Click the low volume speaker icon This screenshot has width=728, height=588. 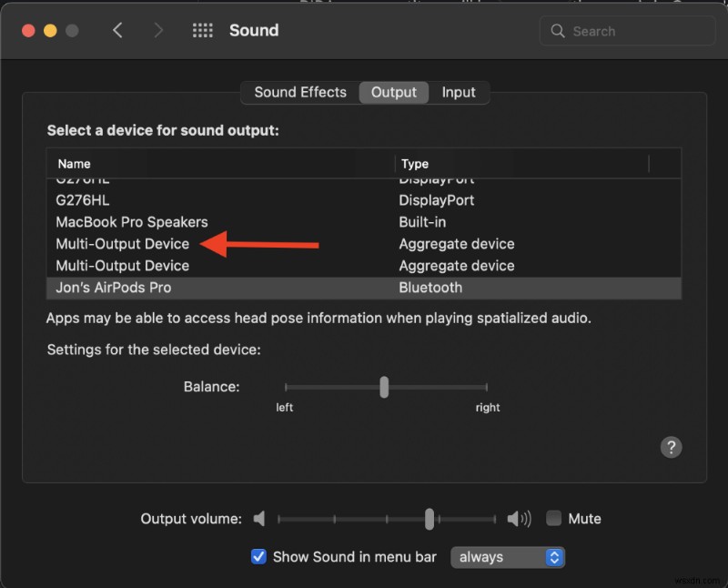[x=259, y=519]
